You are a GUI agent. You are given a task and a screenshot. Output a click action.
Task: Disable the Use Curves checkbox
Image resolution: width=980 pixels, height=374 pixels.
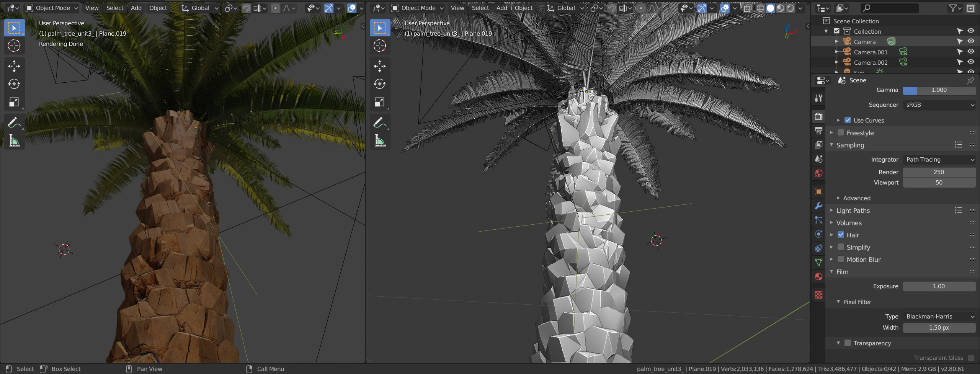pos(848,120)
